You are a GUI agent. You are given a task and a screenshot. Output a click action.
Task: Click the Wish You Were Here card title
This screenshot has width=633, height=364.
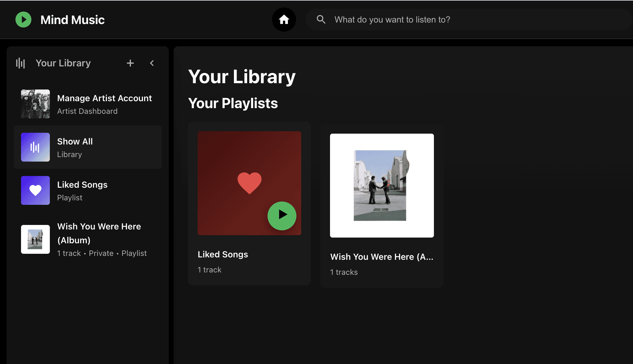point(382,257)
